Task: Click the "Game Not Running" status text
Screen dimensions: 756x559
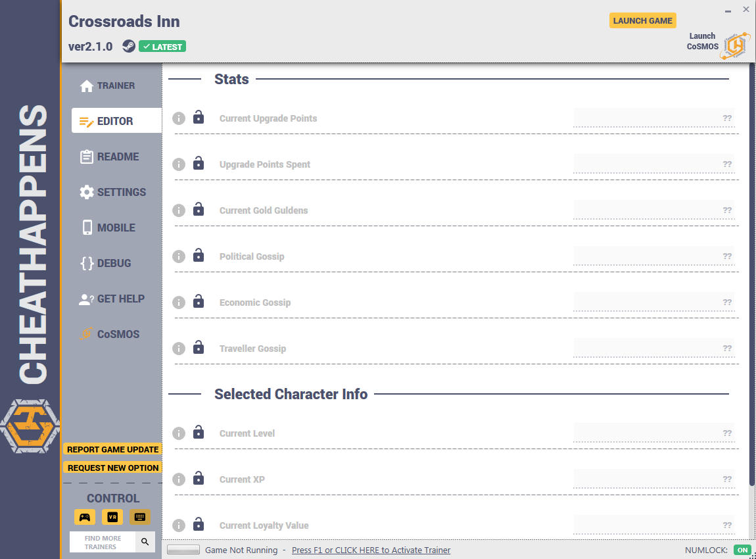Action: point(241,550)
